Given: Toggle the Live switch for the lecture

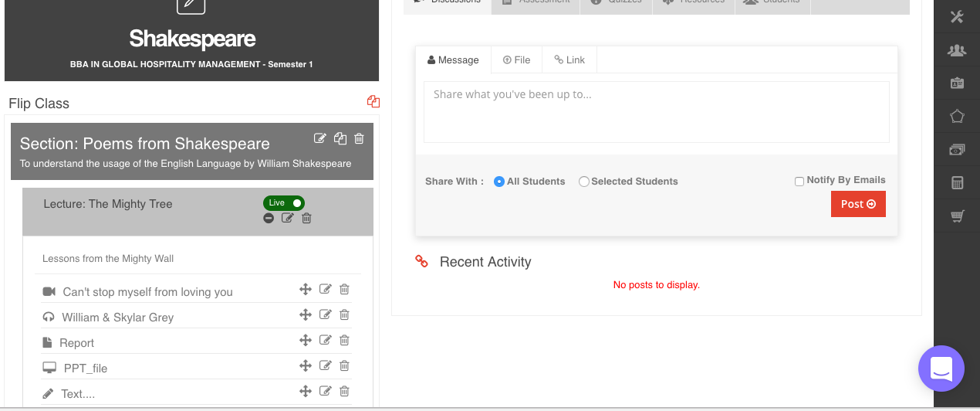Looking at the screenshot, I should pyautogui.click(x=284, y=203).
